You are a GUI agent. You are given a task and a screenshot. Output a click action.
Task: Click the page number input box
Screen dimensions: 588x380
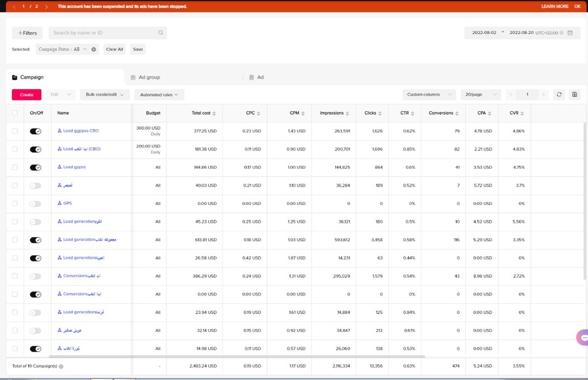point(527,95)
